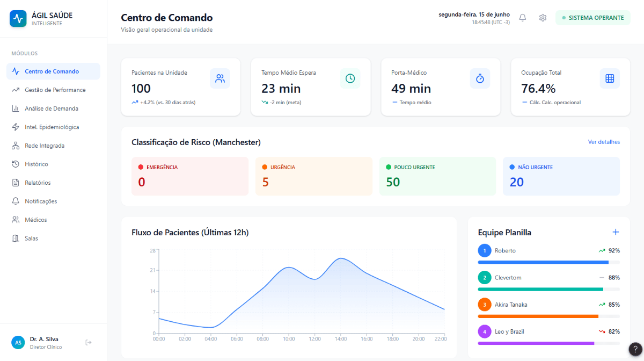644x361 pixels.
Task: Click the Pacientes na Unidade people icon
Action: point(220,78)
